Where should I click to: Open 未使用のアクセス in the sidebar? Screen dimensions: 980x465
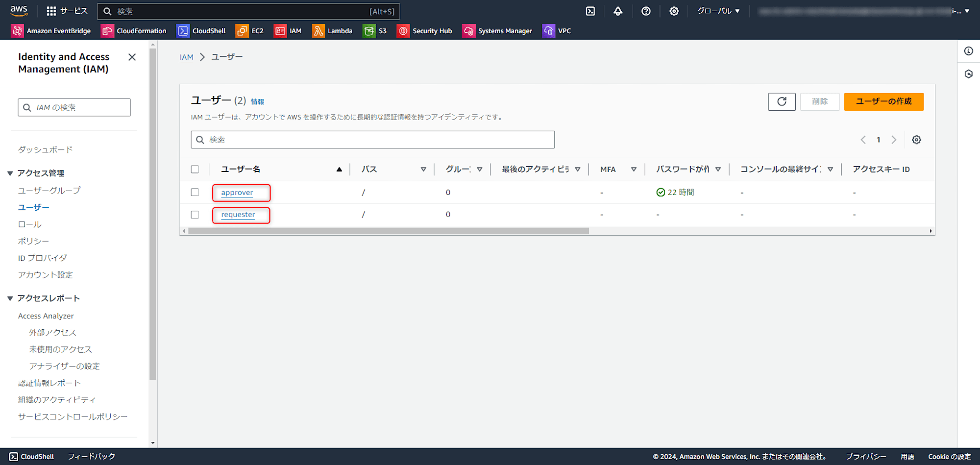pos(61,349)
